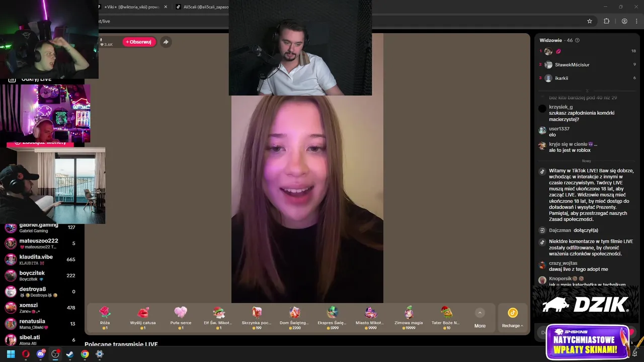Send the Róża rose gift
This screenshot has height=362, width=644.
click(105, 318)
